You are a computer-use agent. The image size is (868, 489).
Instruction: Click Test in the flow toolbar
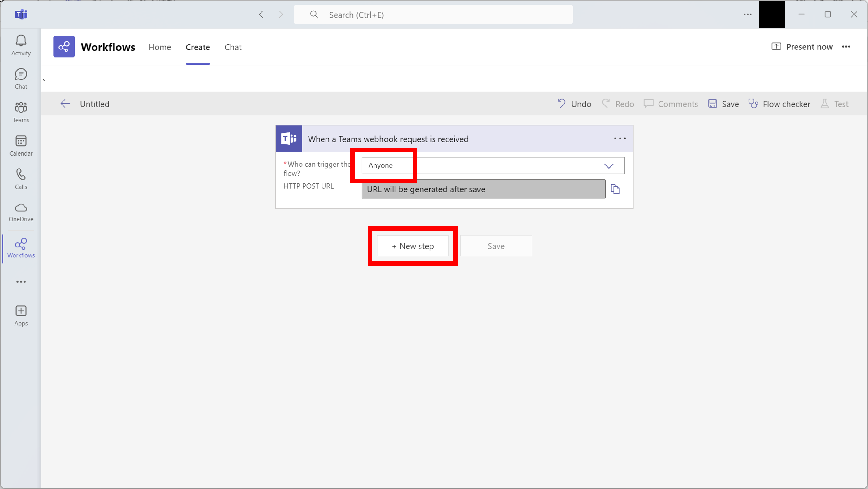(834, 104)
